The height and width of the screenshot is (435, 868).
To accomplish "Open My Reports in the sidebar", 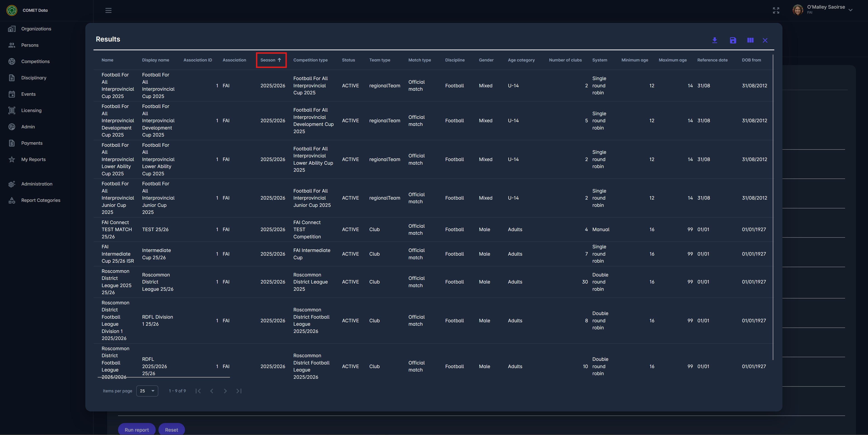I will coord(33,159).
